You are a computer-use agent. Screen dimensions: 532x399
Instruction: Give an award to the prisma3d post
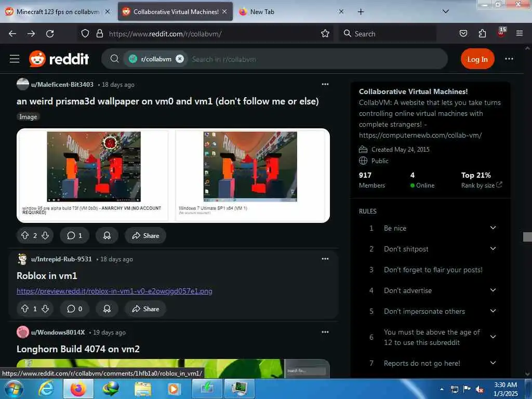[107, 235]
